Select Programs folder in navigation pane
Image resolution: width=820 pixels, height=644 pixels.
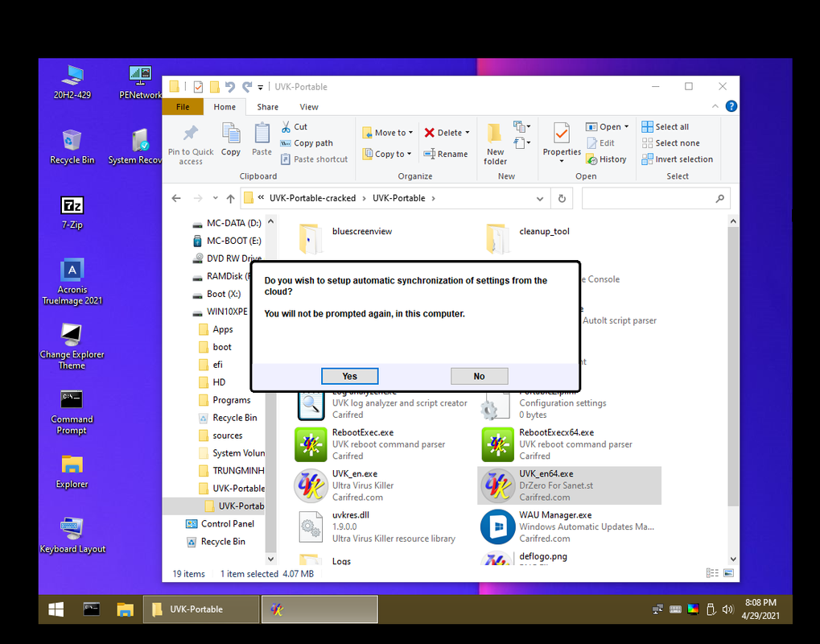225,400
